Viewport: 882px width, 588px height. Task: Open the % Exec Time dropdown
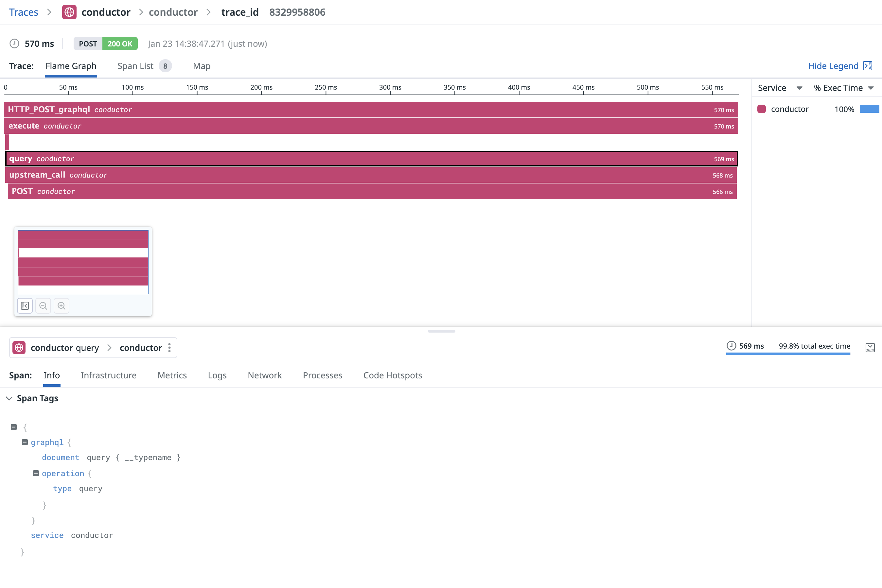871,88
